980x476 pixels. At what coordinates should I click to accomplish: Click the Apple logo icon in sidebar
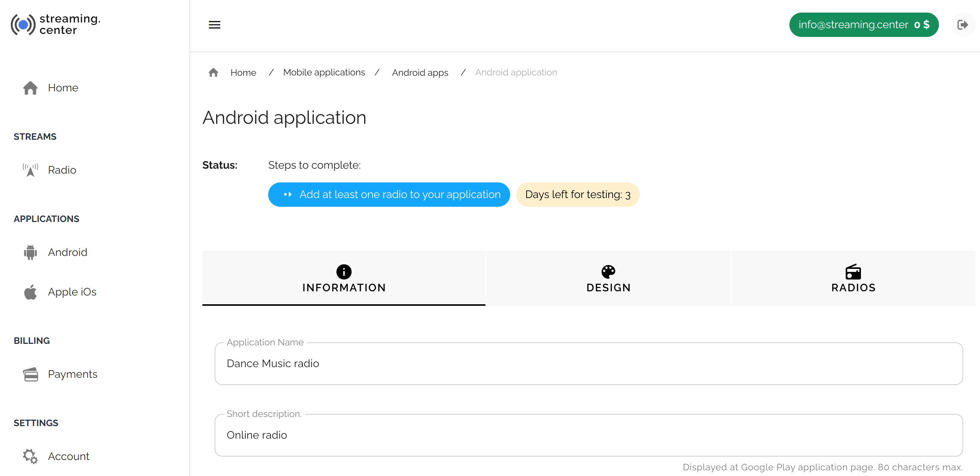click(30, 292)
